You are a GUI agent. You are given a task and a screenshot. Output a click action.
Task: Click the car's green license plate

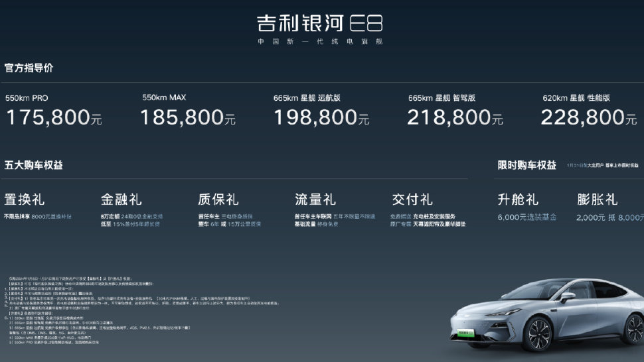(x=466, y=332)
